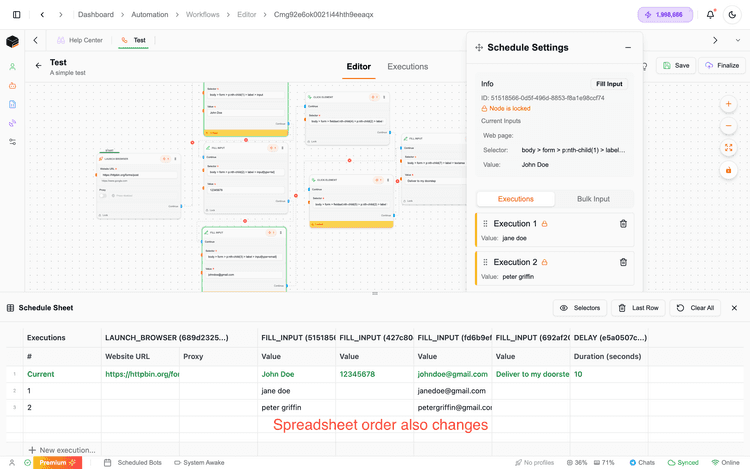The image size is (750, 469).
Task: Open Chats from the status bar
Action: pyautogui.click(x=642, y=462)
